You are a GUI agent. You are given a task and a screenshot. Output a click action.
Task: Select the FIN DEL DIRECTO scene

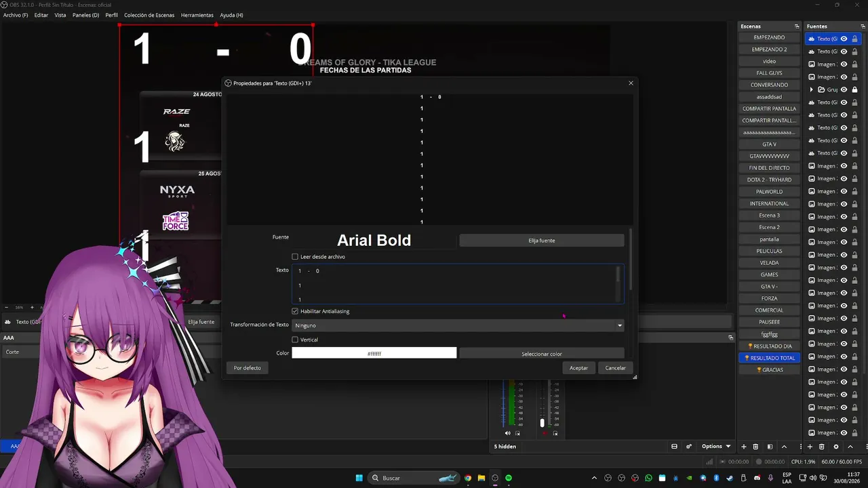(769, 168)
